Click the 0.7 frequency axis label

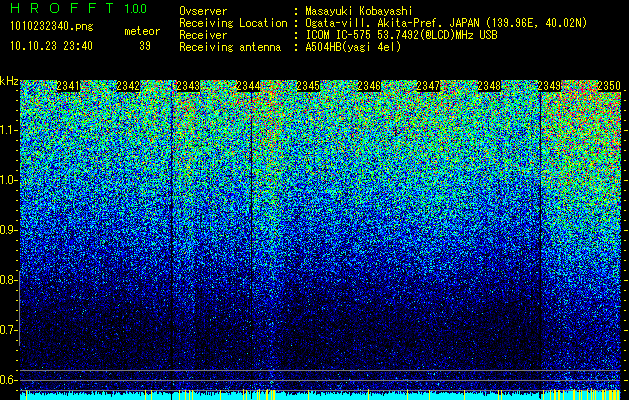(8, 330)
